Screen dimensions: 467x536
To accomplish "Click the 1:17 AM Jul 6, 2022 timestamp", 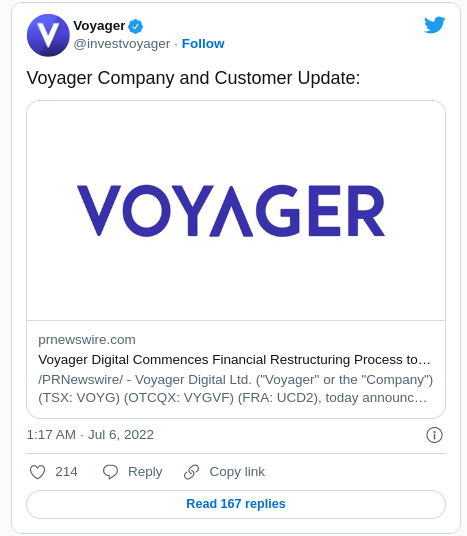I will (90, 435).
